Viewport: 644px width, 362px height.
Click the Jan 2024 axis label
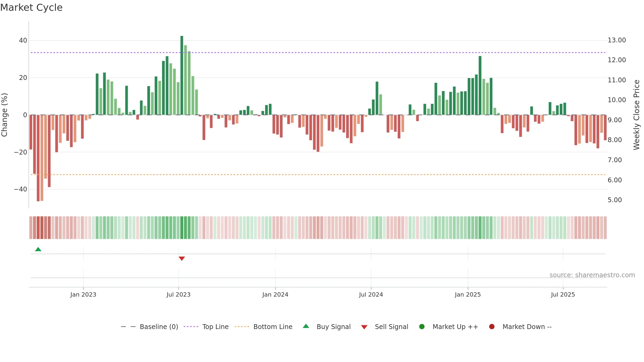(275, 294)
